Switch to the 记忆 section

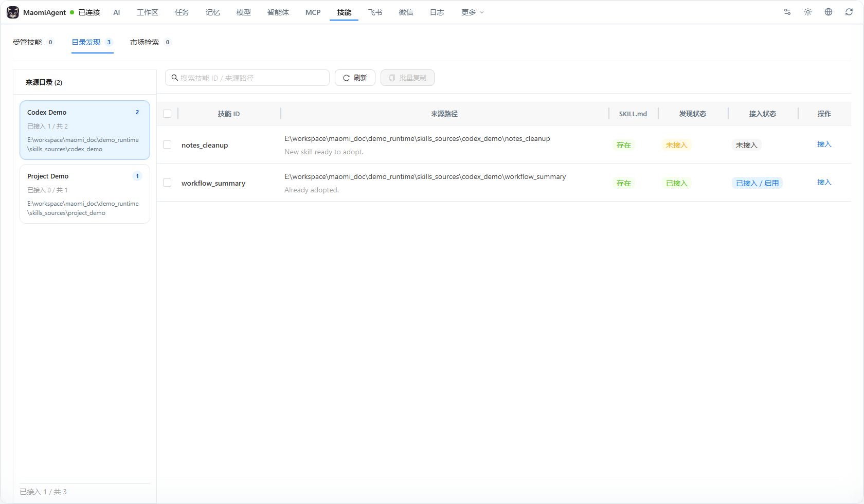pyautogui.click(x=213, y=12)
